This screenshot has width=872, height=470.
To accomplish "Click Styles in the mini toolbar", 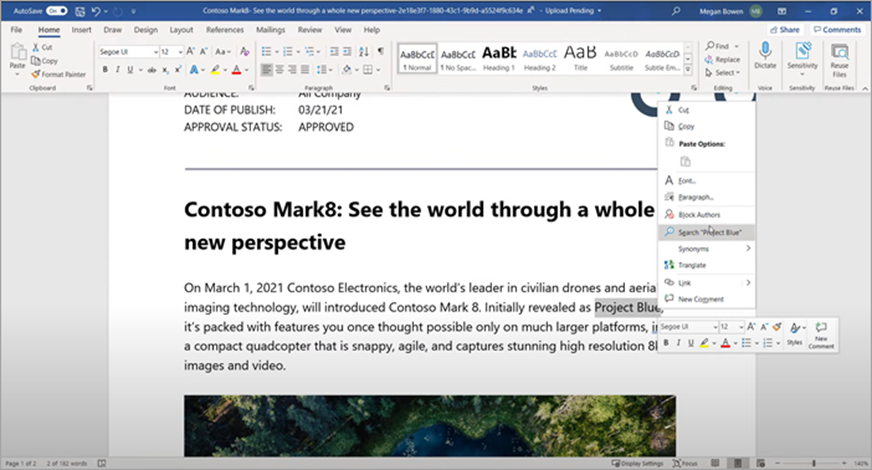I will coord(795,334).
